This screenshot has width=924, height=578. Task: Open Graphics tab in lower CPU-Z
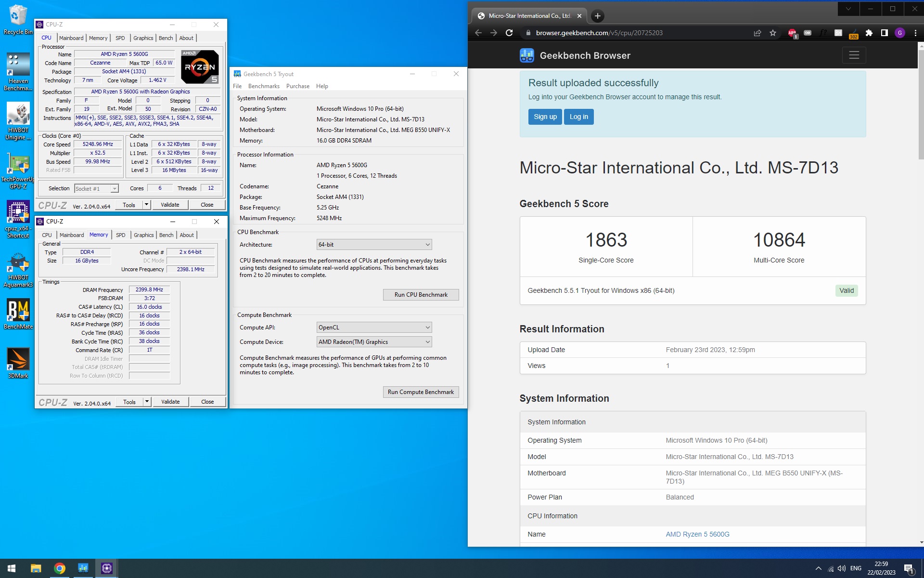point(144,235)
